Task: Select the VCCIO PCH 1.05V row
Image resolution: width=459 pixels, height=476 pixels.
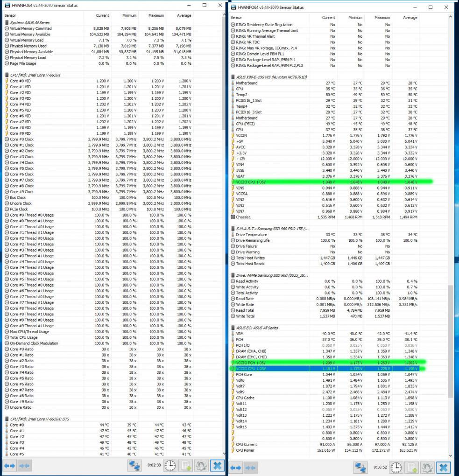Action: coord(325,363)
